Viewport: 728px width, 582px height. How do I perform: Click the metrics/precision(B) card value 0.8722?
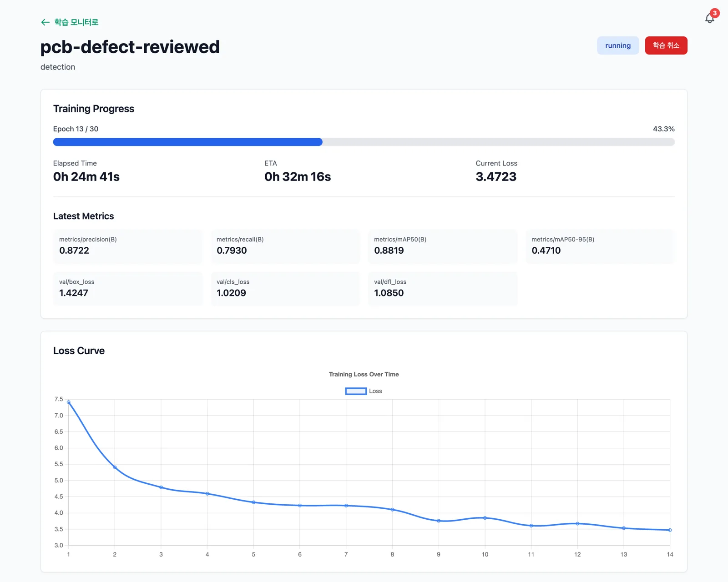coord(74,251)
